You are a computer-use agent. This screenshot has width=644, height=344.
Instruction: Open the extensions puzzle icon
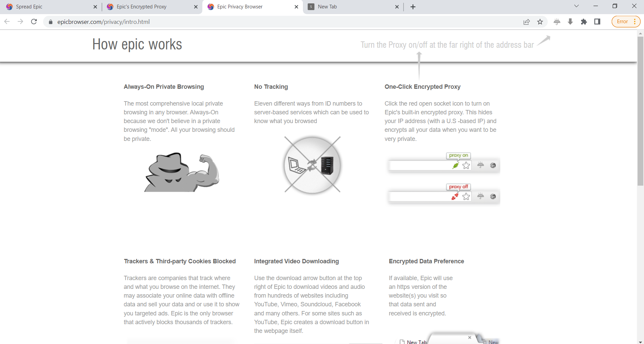pos(584,22)
